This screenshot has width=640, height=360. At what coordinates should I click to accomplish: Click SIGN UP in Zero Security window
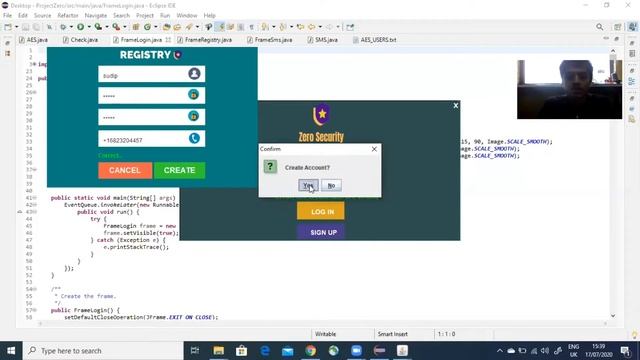(x=321, y=232)
